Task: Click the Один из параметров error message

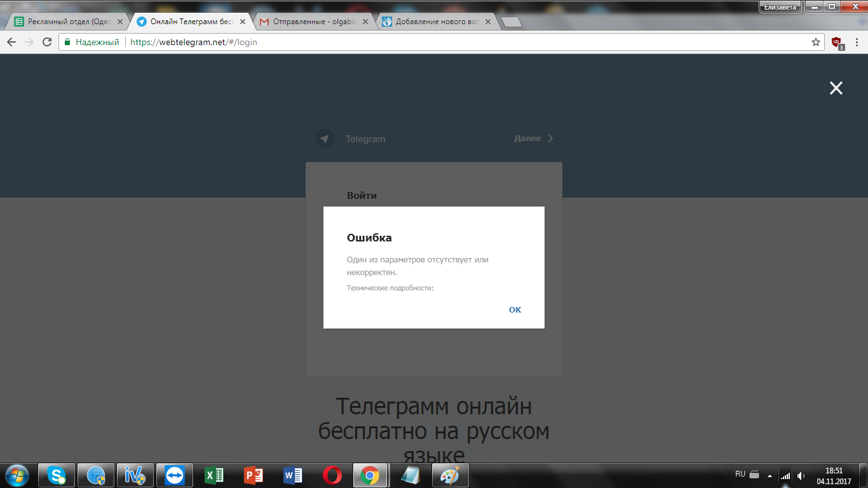Action: click(417, 266)
